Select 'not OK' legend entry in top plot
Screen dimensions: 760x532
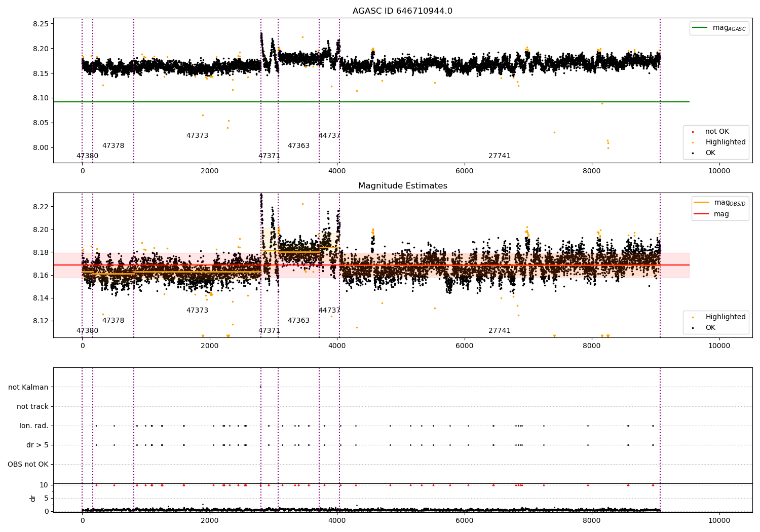[x=717, y=132]
